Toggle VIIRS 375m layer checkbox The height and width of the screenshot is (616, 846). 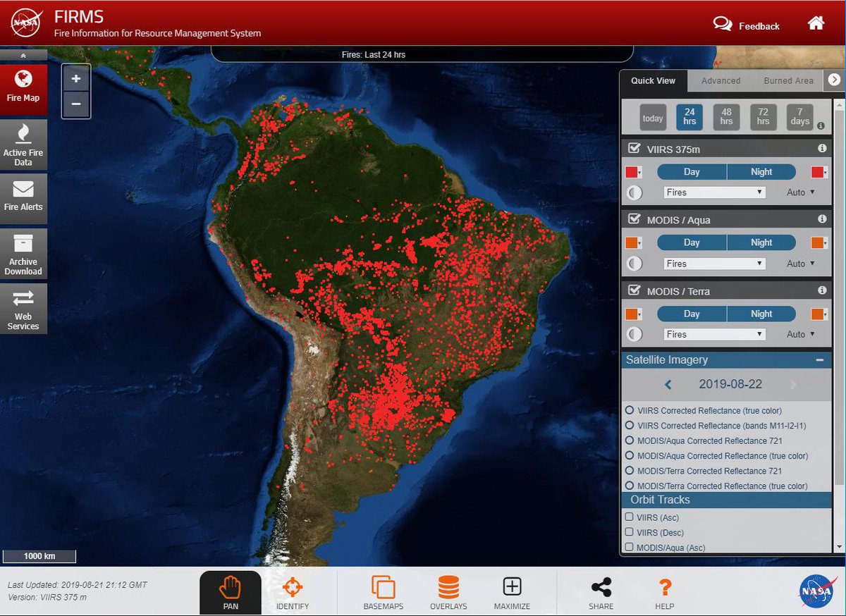(634, 148)
